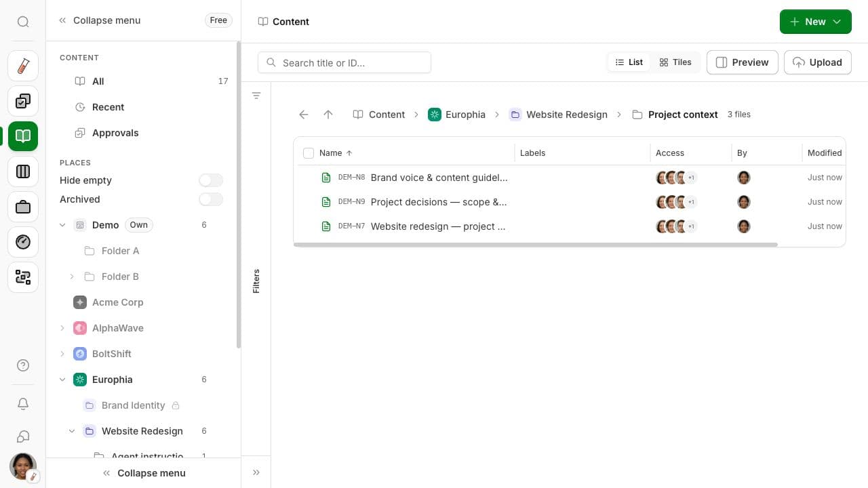Image resolution: width=868 pixels, height=488 pixels.
Task: Open the checklist tasks icon in left rail
Action: tap(23, 101)
